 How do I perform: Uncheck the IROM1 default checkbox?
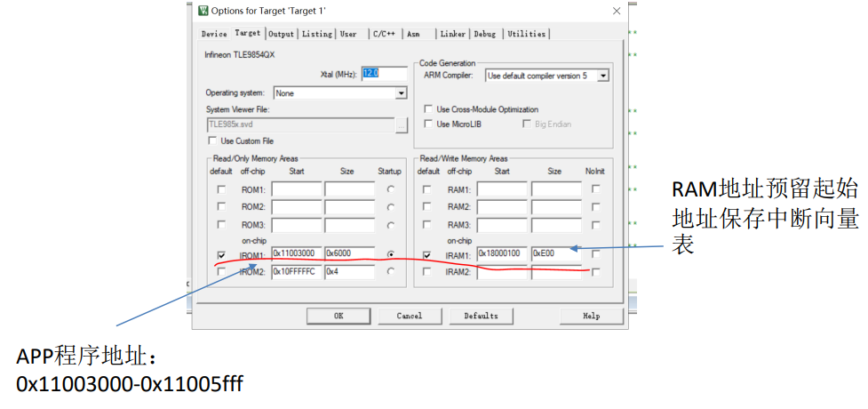[x=221, y=255]
